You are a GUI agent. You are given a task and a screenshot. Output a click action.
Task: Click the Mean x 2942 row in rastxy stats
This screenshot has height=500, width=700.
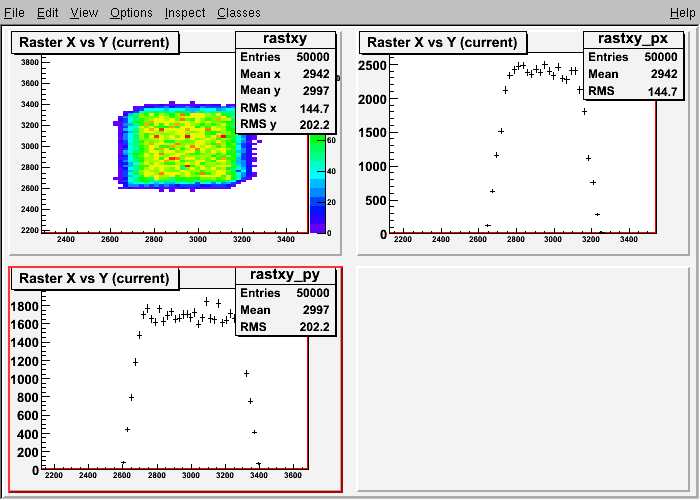(285, 74)
